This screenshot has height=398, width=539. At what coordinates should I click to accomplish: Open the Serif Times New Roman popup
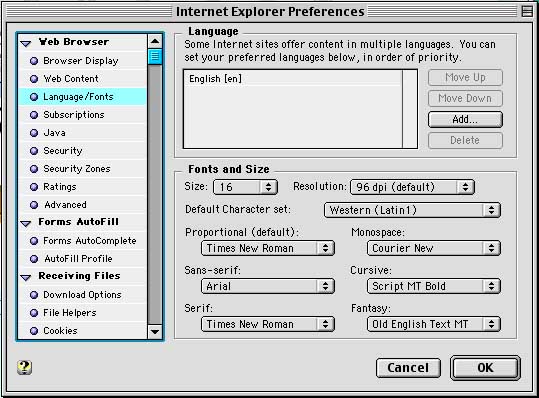coord(267,324)
